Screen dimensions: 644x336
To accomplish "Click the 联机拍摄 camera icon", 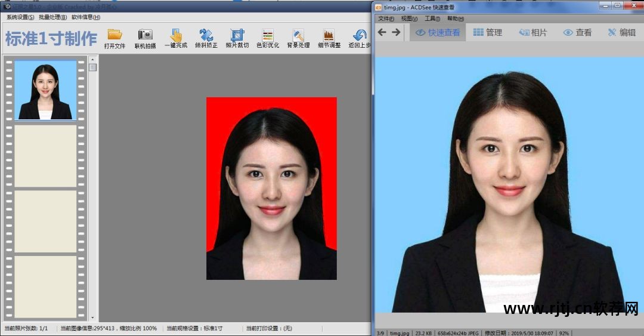I will coord(145,35).
